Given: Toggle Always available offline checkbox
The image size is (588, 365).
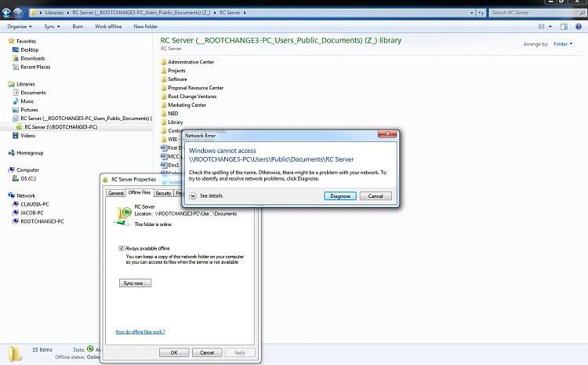Looking at the screenshot, I should [x=121, y=248].
